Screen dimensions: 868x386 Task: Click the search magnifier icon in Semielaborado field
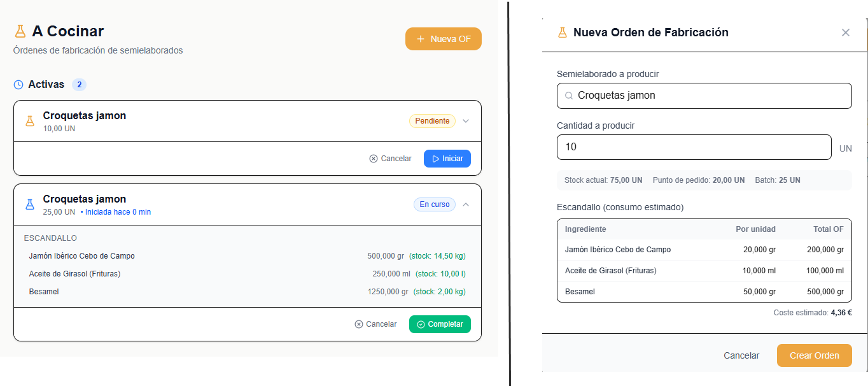pyautogui.click(x=569, y=96)
